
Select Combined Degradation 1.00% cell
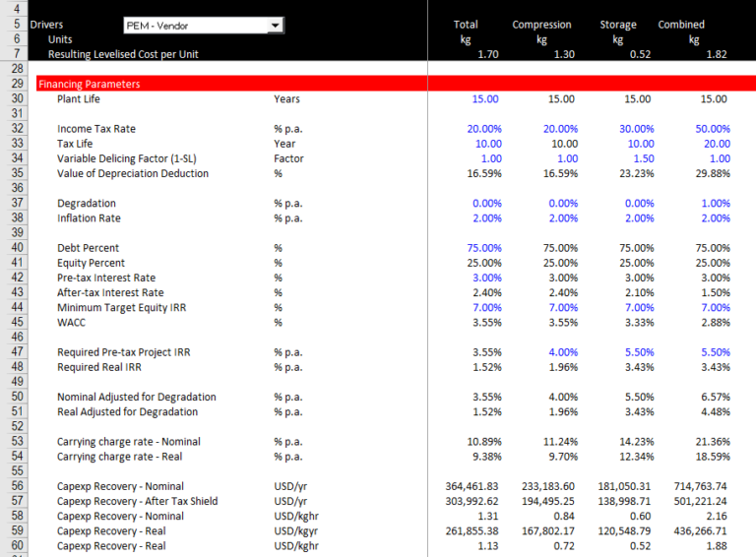tap(716, 204)
